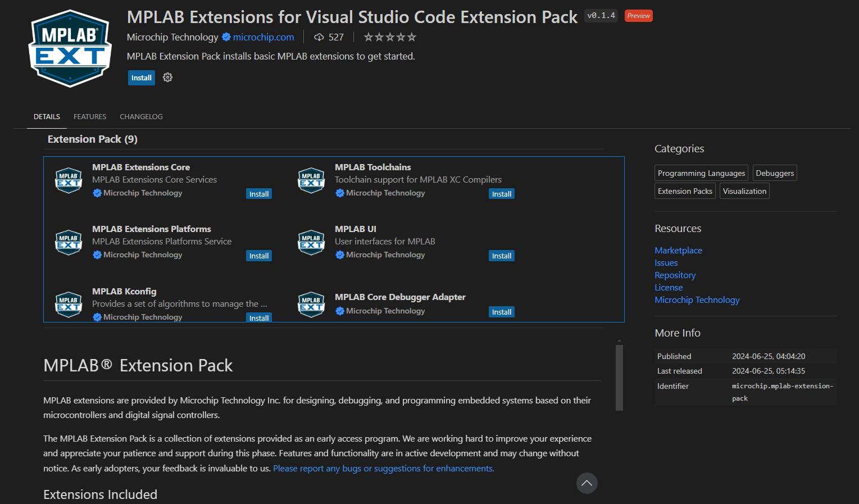Viewport: 859px width, 504px height.
Task: Click the MPLAB UI extension icon
Action: [x=311, y=242]
